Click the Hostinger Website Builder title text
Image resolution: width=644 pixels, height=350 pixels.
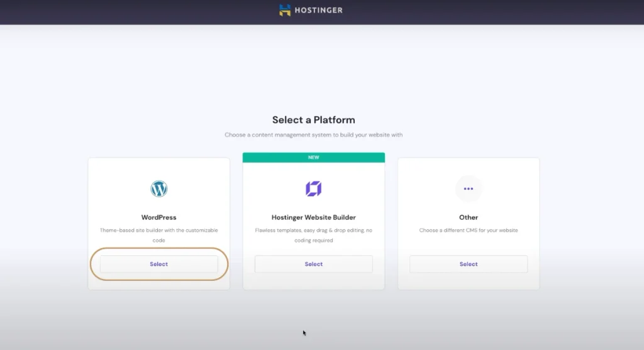(x=313, y=217)
